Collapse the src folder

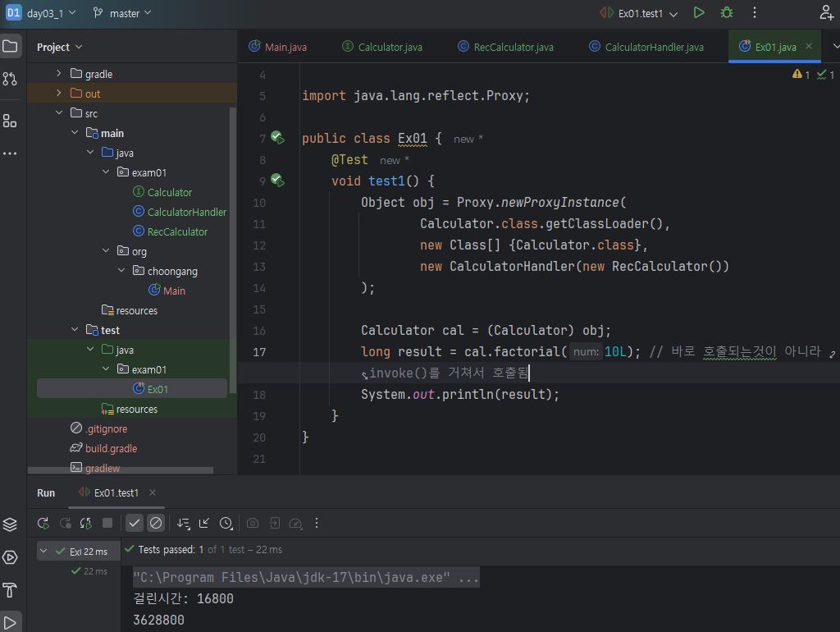(x=59, y=113)
